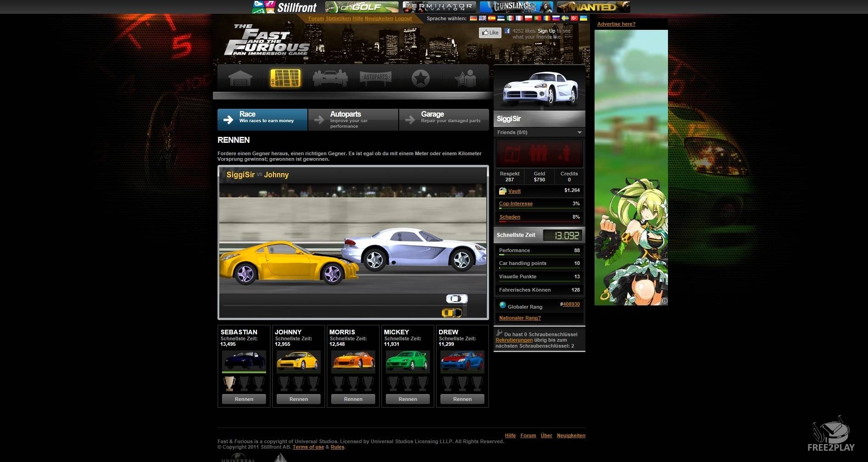Open the car dealer icon
The image size is (868, 462).
coord(330,79)
